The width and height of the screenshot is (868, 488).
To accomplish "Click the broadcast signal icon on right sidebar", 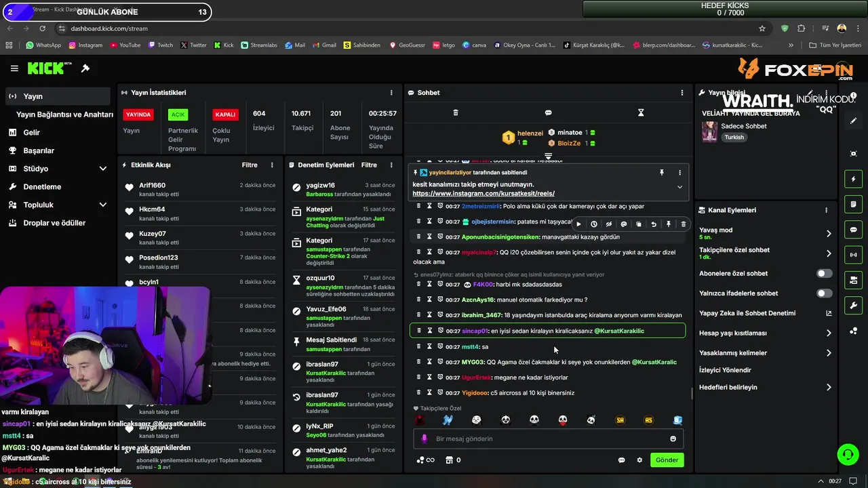I will click(854, 255).
